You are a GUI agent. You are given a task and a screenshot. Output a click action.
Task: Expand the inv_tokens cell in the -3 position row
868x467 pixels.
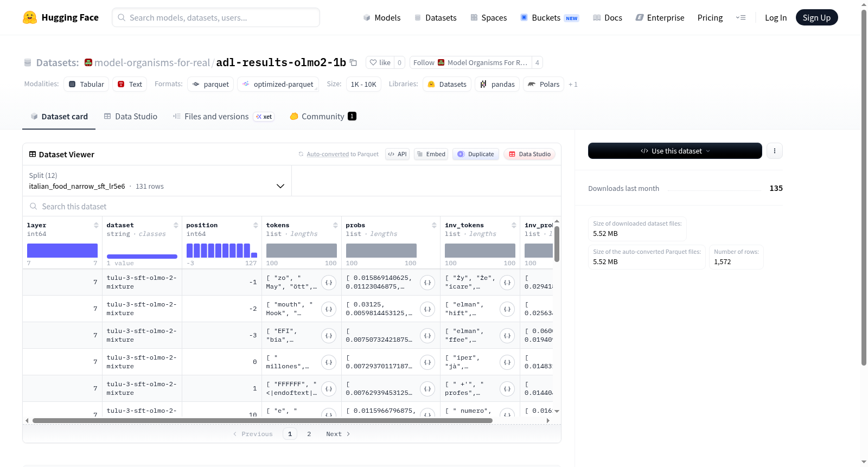(x=507, y=336)
